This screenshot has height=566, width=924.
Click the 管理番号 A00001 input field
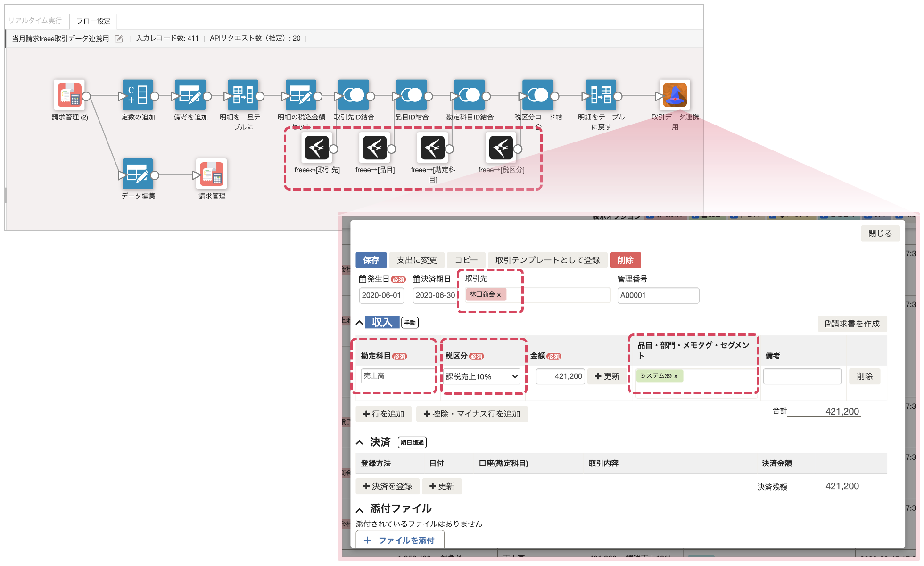click(658, 295)
